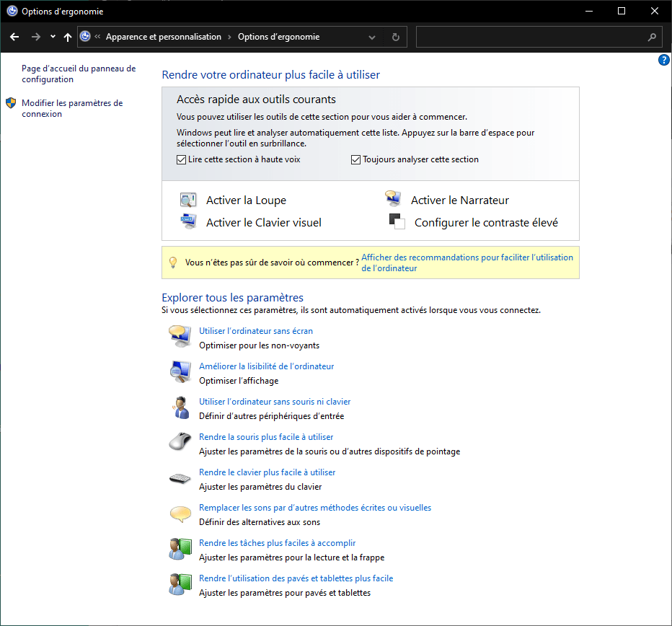Click the Narrator icon next to Activer le Narrateur
The height and width of the screenshot is (626, 672).
pos(393,198)
